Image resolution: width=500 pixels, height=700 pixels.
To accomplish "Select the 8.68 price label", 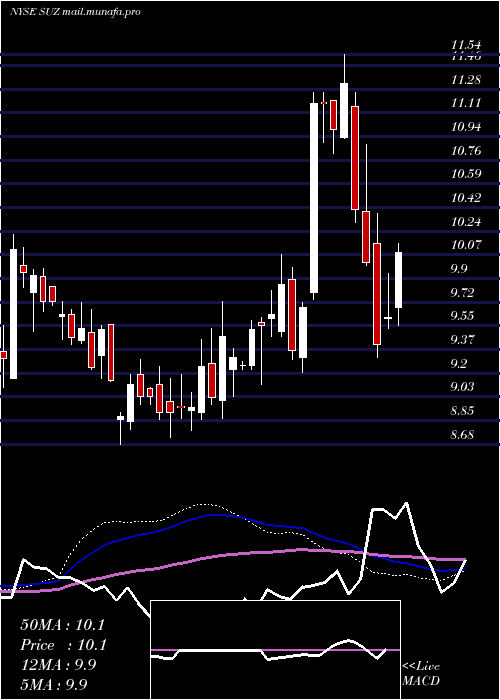I will (464, 435).
